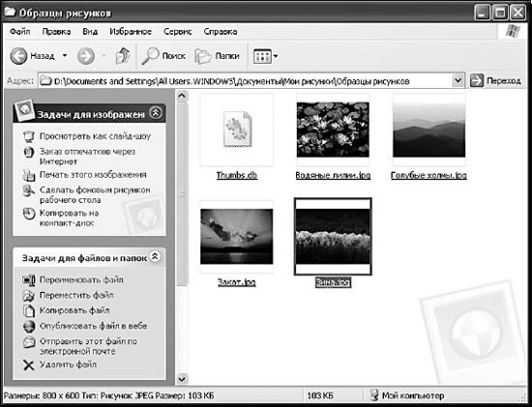Click Просмотреть как слайд-шоу link
This screenshot has height=407, width=532.
pos(95,136)
